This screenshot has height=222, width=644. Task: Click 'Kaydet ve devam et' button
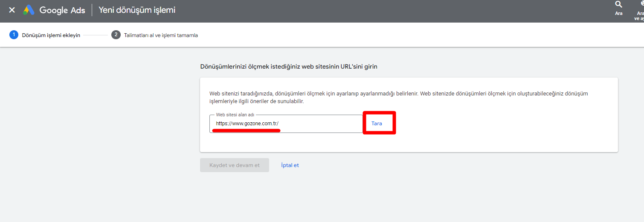click(234, 165)
